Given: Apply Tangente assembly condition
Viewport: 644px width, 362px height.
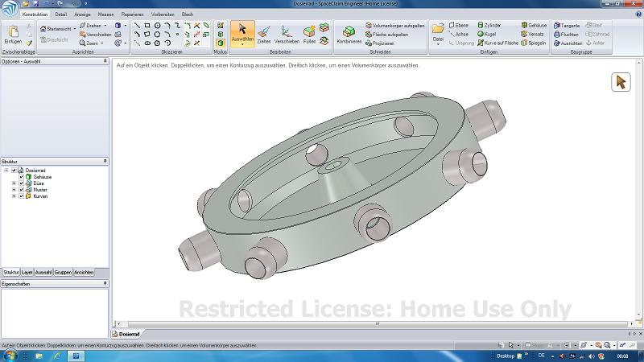Looking at the screenshot, I should tap(567, 26).
